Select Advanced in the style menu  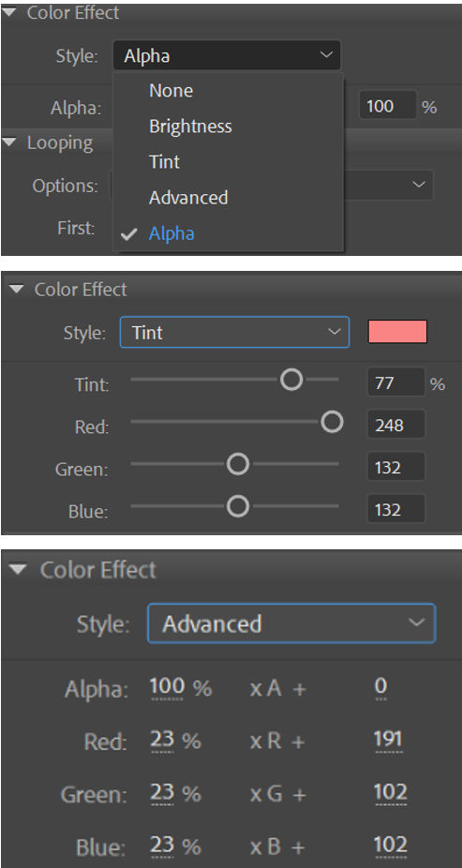point(188,198)
